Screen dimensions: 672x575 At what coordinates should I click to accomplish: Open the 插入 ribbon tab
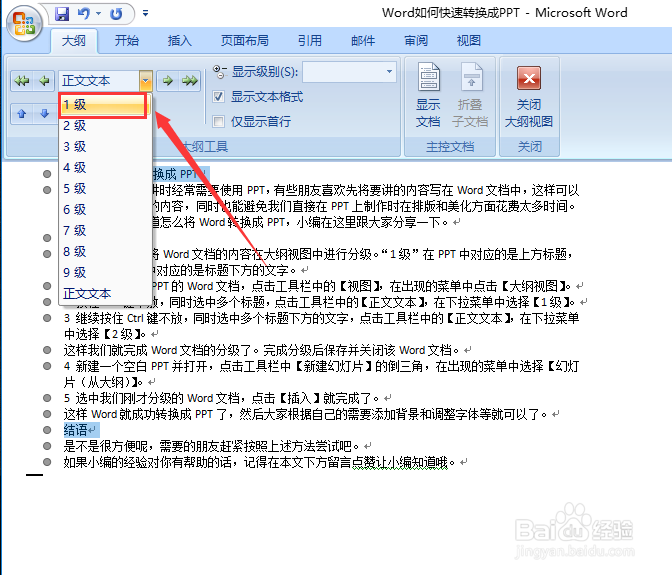[x=180, y=41]
